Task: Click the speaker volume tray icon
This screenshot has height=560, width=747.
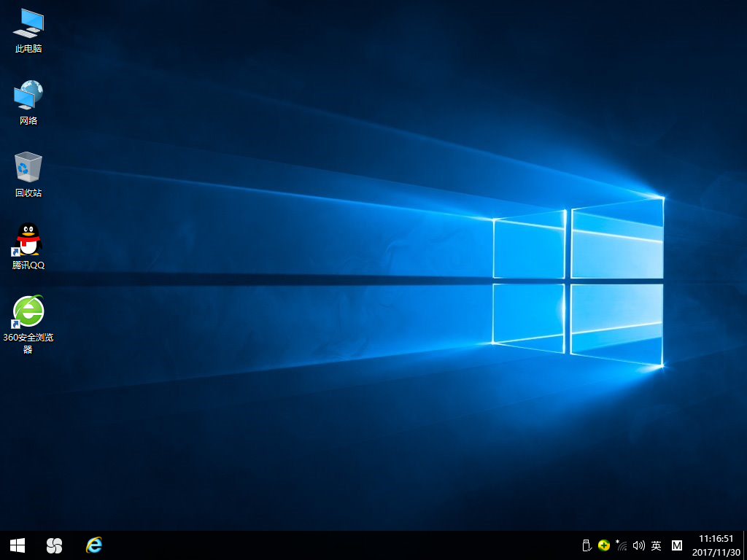Action: [639, 545]
